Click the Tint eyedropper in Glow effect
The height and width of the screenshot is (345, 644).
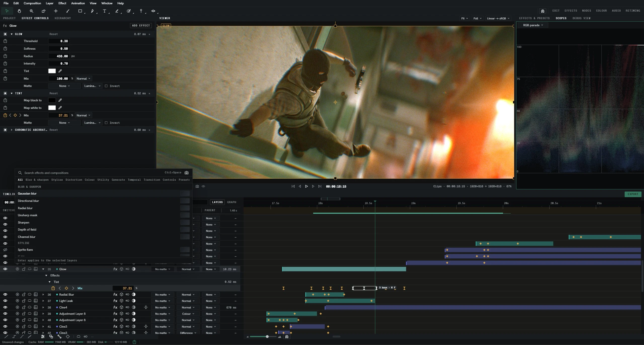[x=60, y=71]
